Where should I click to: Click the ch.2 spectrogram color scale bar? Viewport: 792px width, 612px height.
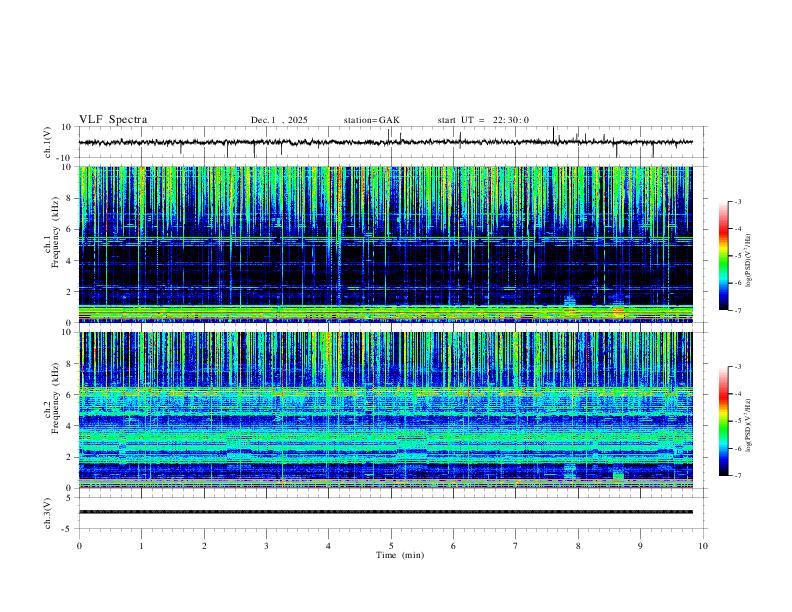point(723,421)
